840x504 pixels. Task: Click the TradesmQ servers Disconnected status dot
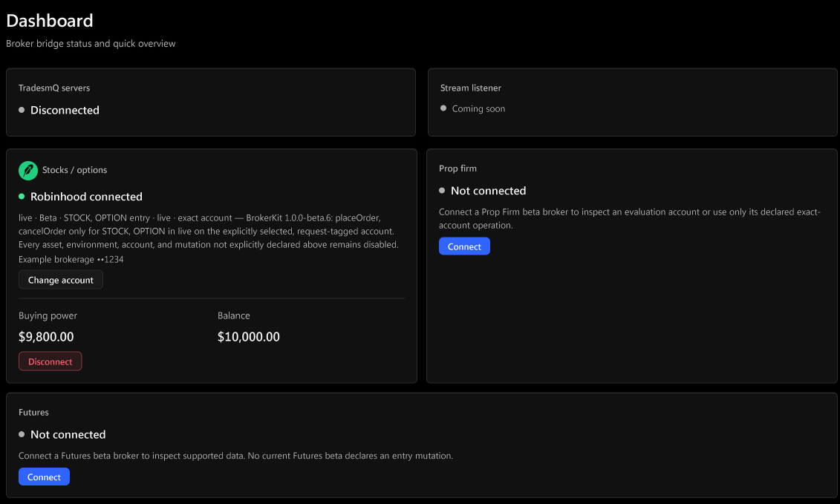coord(22,110)
